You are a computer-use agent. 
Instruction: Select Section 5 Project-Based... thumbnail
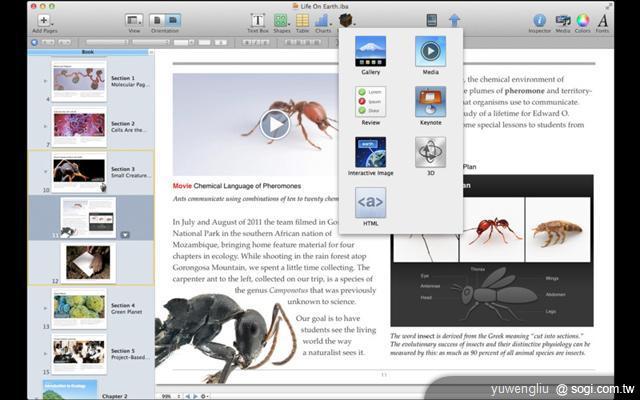tap(79, 354)
